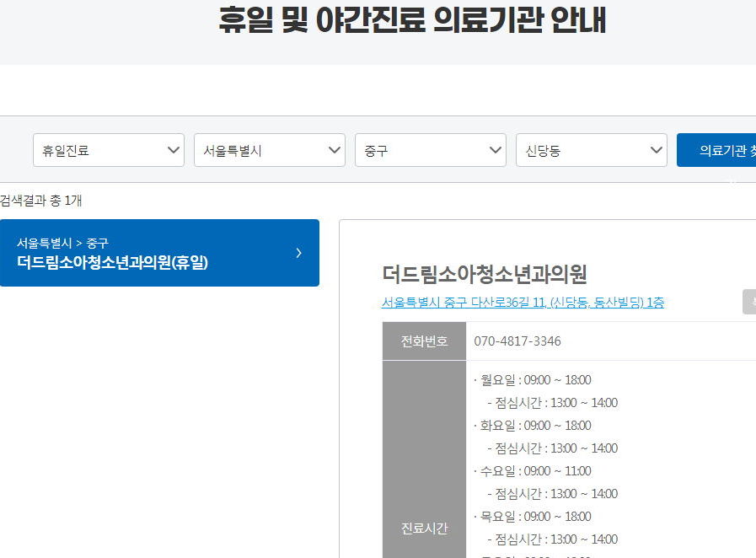Viewport: 756px width, 558px height.
Task: Select 더드림소아청소년과의원(휴일) in the results list
Action: coord(159,253)
